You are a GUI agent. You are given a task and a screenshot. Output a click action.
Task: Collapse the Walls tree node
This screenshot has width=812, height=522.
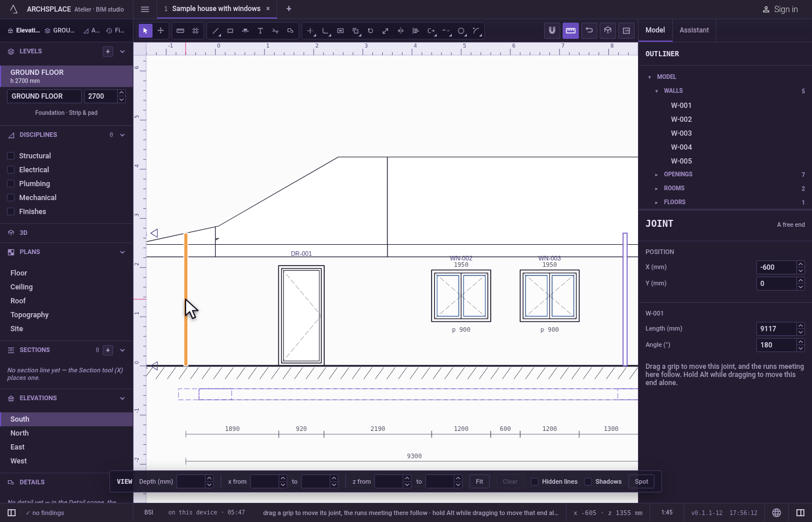click(x=657, y=91)
